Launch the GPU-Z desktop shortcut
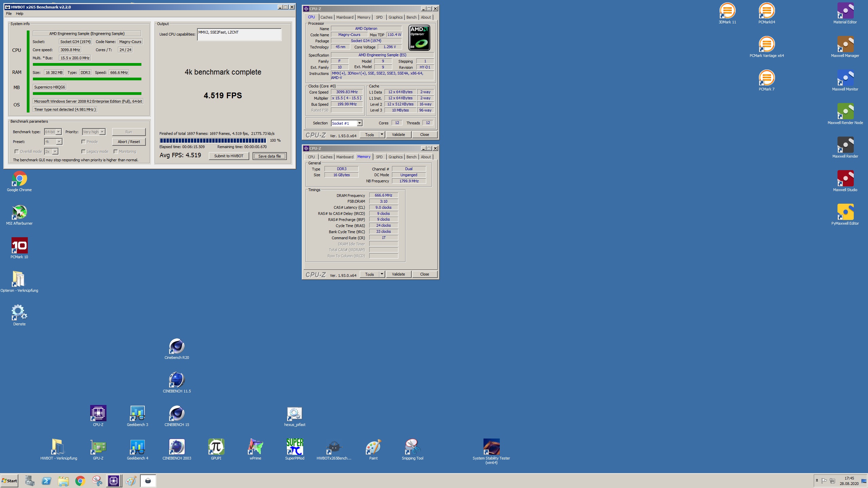Viewport: 868px width, 488px height. click(98, 450)
